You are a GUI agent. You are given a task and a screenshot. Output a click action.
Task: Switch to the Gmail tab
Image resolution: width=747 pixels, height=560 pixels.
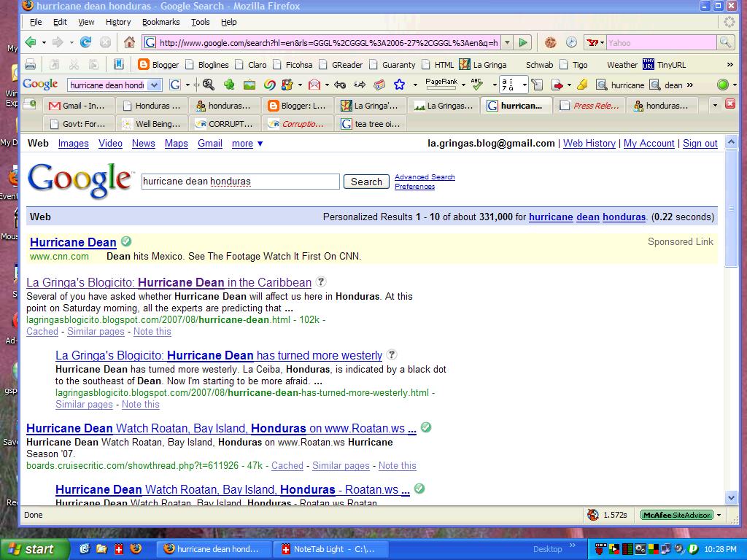coord(79,105)
